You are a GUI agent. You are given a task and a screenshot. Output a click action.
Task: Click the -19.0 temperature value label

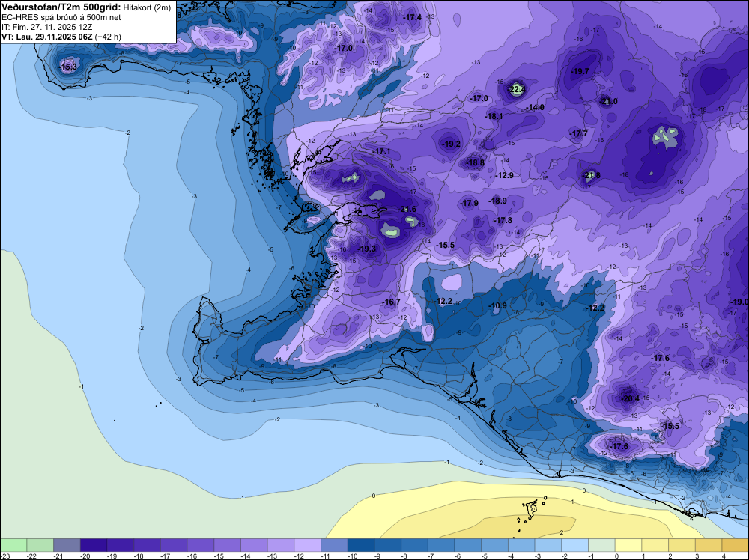(x=739, y=302)
